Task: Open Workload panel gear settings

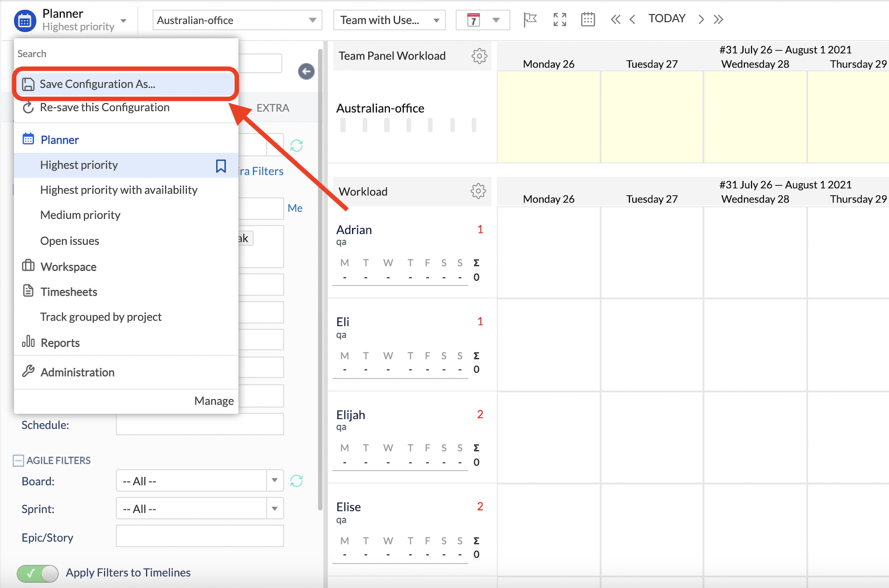Action: 478,192
